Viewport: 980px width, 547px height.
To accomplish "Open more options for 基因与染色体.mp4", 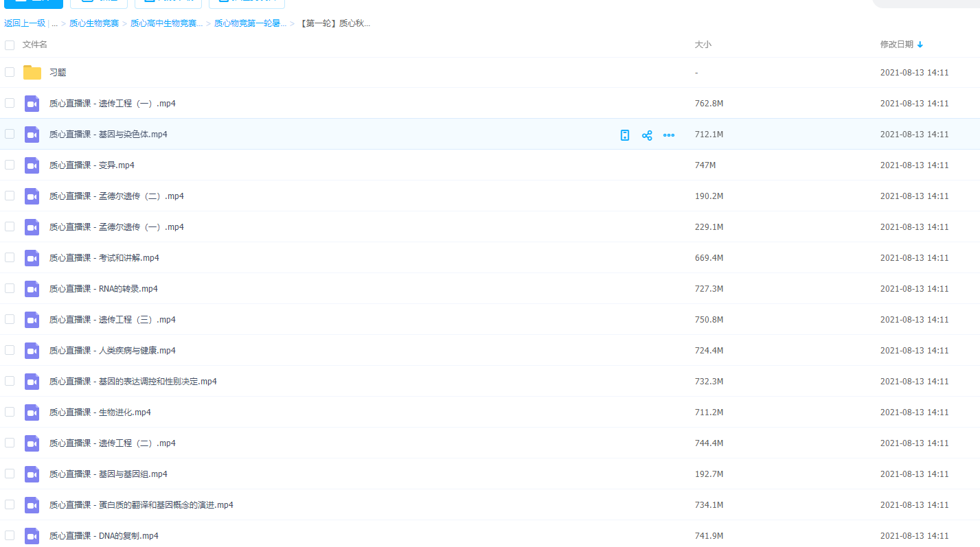I will click(x=669, y=135).
